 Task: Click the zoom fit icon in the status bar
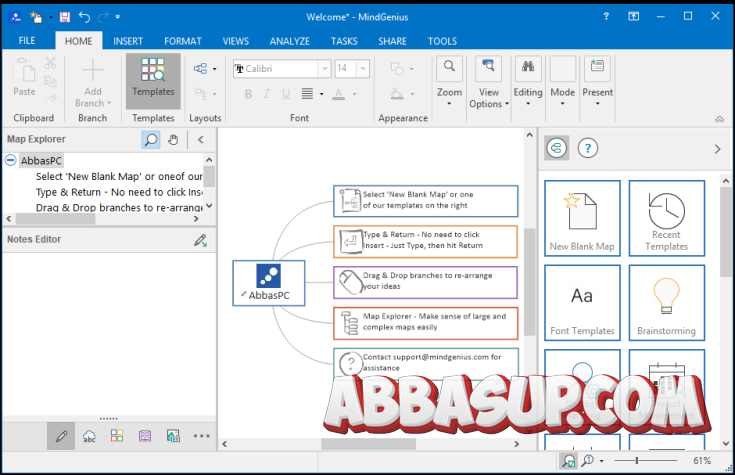coord(569,461)
